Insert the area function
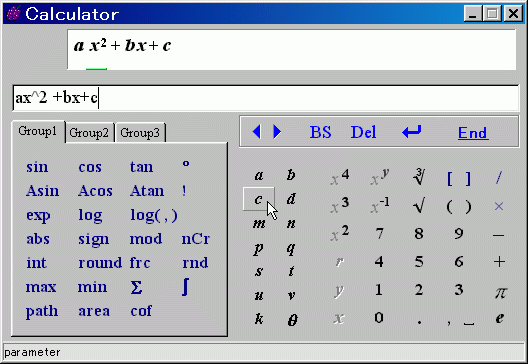Image resolution: width=528 pixels, height=364 pixels. [94, 311]
